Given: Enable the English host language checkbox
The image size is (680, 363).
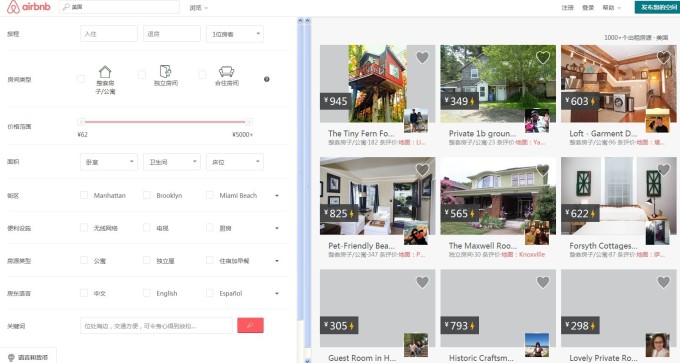Looking at the screenshot, I should pyautogui.click(x=147, y=293).
